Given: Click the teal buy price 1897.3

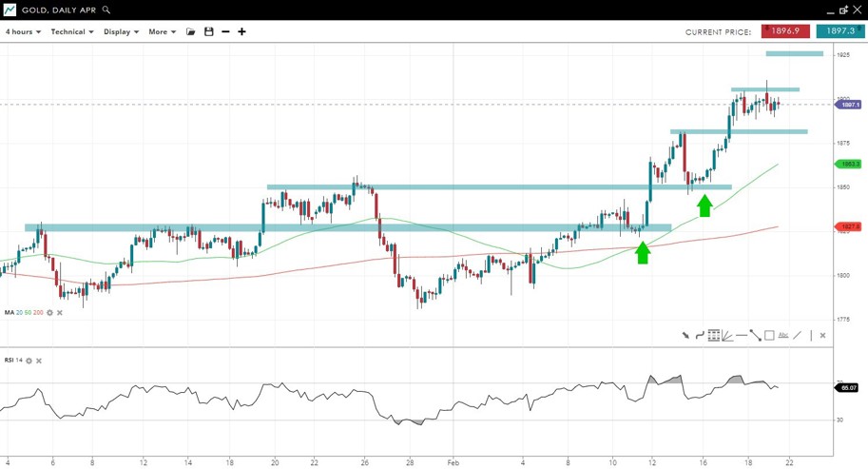Looking at the screenshot, I should (839, 31).
